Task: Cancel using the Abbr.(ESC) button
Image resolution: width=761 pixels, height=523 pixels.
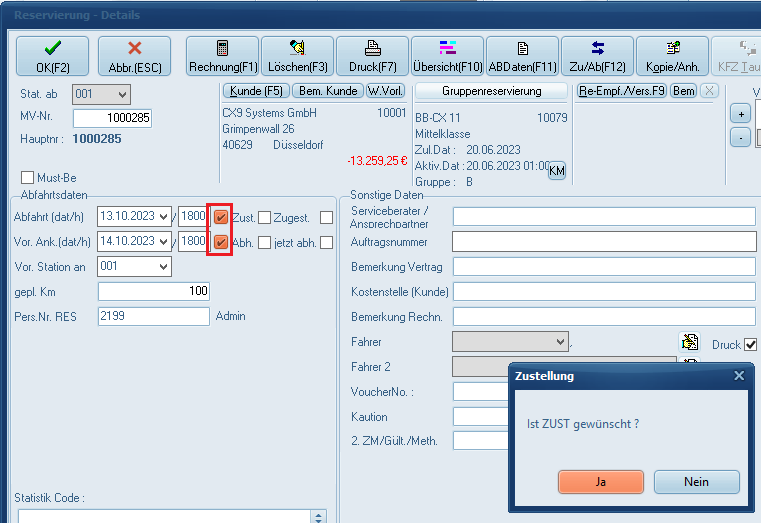Action: click(x=134, y=56)
